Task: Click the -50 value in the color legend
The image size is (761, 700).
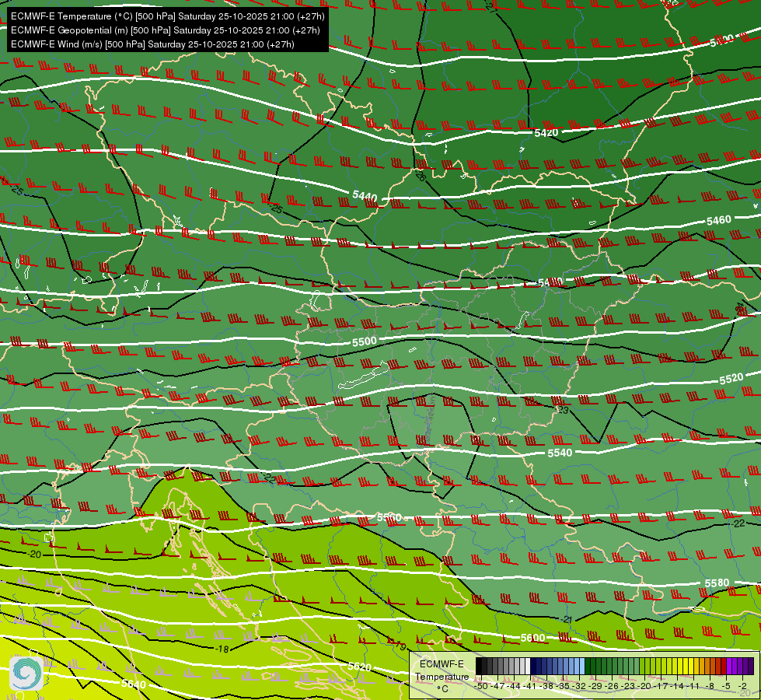Action: [481, 686]
